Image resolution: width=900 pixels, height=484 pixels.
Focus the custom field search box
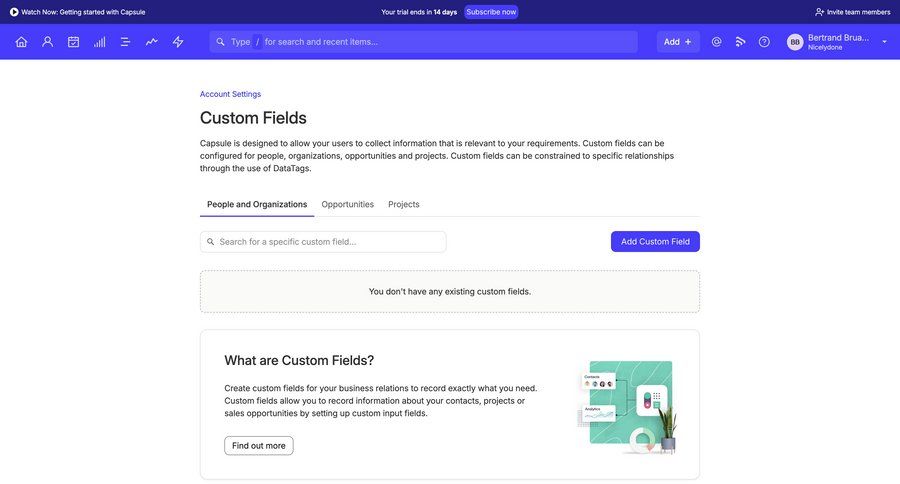tap(323, 242)
